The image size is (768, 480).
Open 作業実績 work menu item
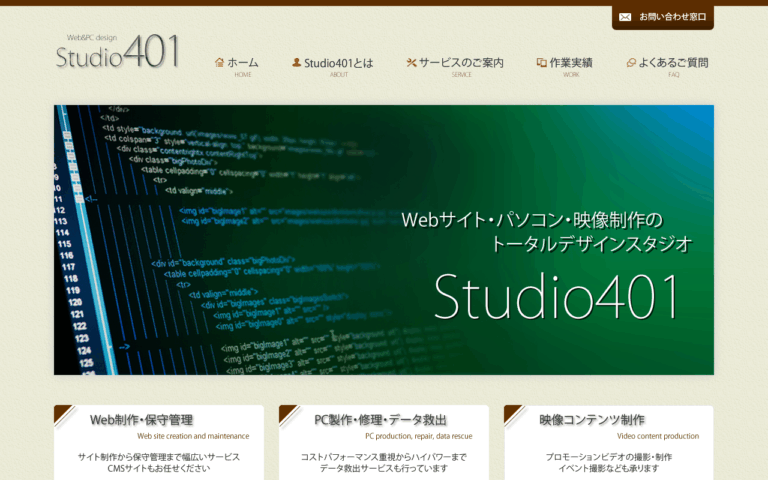(x=565, y=67)
